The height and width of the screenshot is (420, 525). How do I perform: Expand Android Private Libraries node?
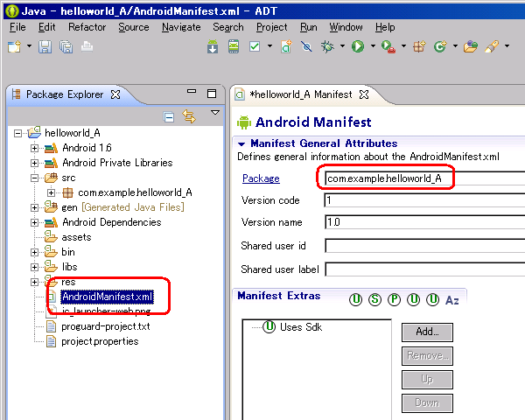[x=34, y=163]
